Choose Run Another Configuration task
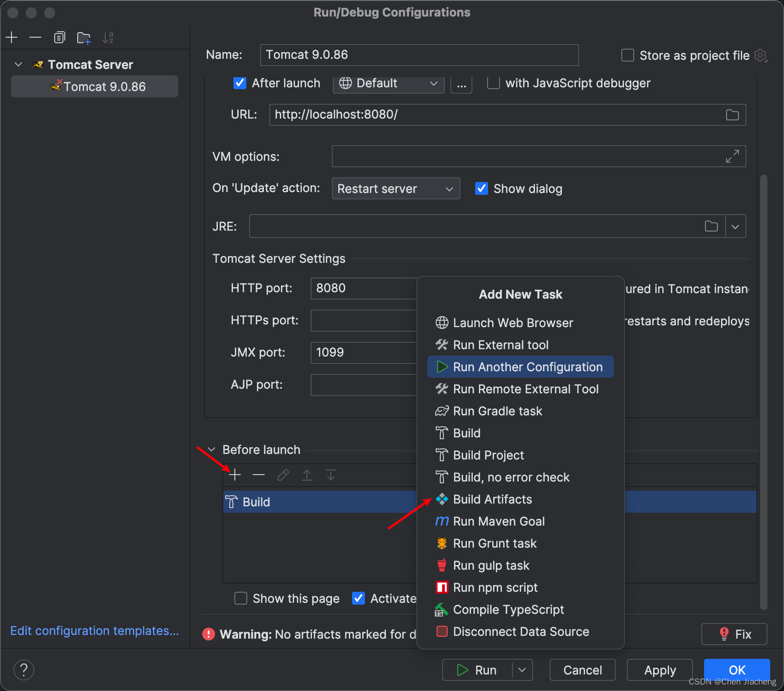Image resolution: width=784 pixels, height=691 pixels. 521,367
